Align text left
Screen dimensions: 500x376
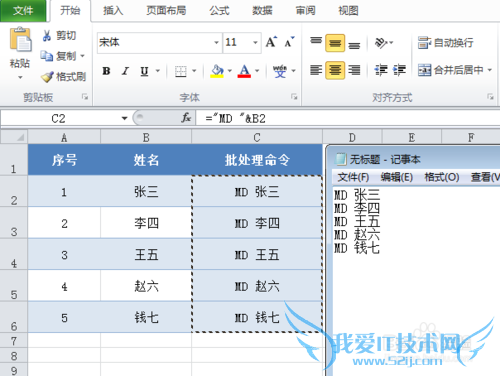[x=316, y=70]
